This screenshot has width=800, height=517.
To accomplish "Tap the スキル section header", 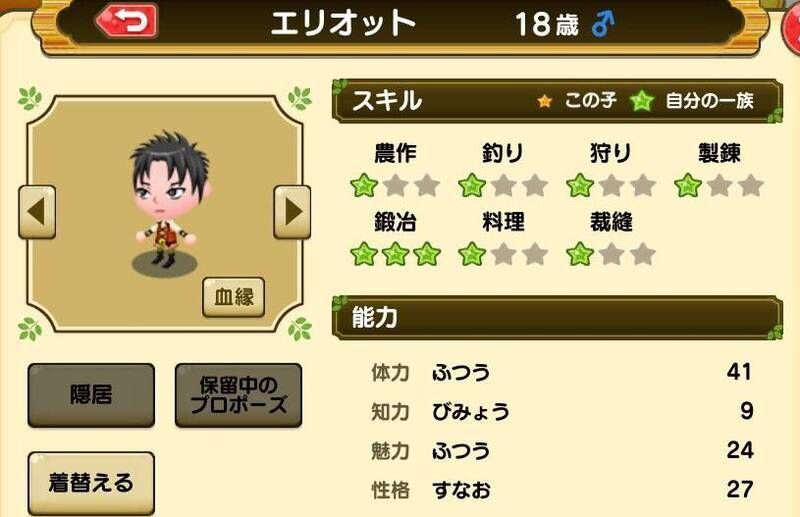I will [x=557, y=101].
